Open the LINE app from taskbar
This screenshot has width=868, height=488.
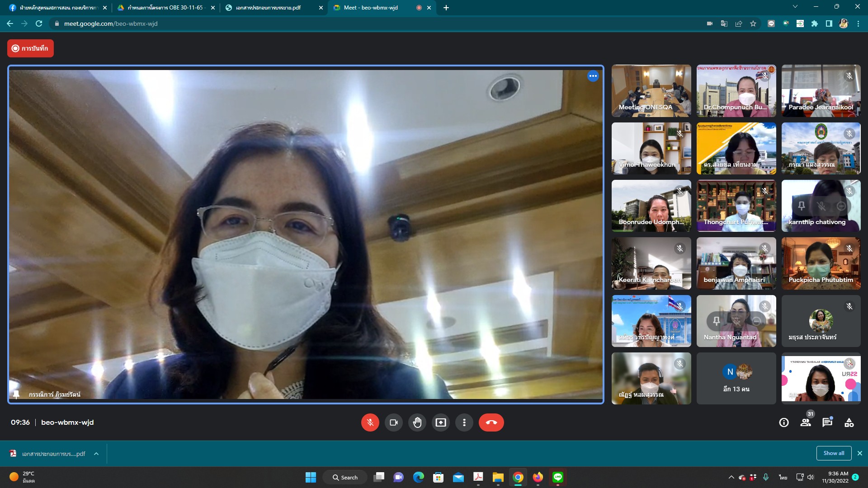[x=557, y=477]
